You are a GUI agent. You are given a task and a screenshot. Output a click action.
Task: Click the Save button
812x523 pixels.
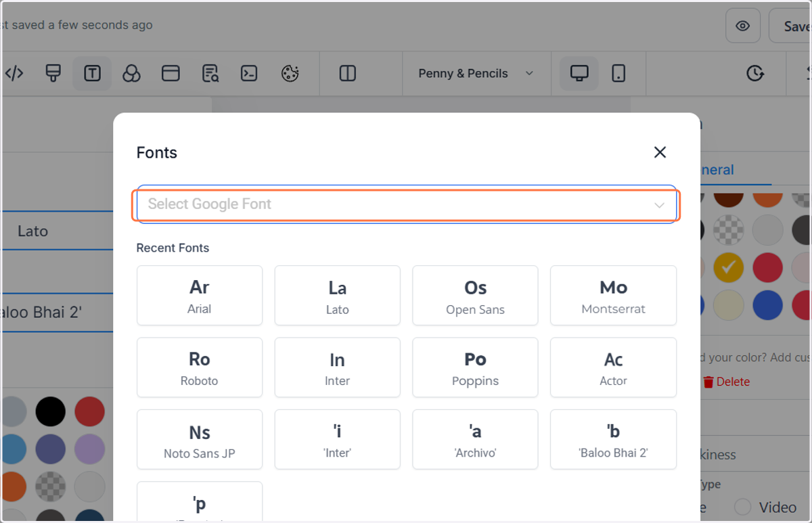790,26
